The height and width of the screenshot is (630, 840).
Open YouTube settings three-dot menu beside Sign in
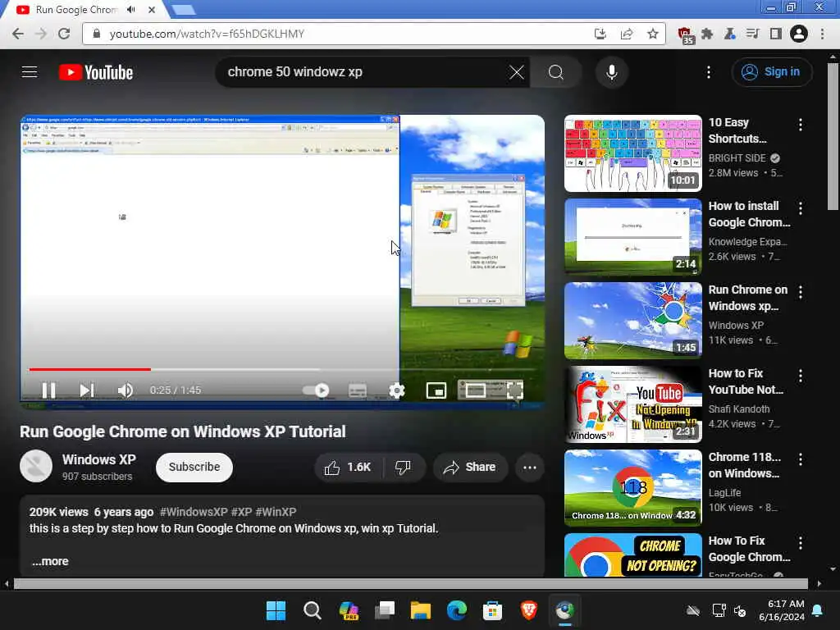coord(708,72)
